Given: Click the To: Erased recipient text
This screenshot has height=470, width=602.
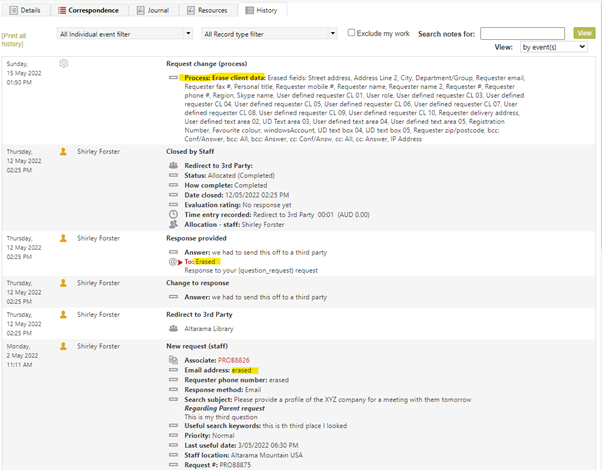Looking at the screenshot, I should (200, 261).
